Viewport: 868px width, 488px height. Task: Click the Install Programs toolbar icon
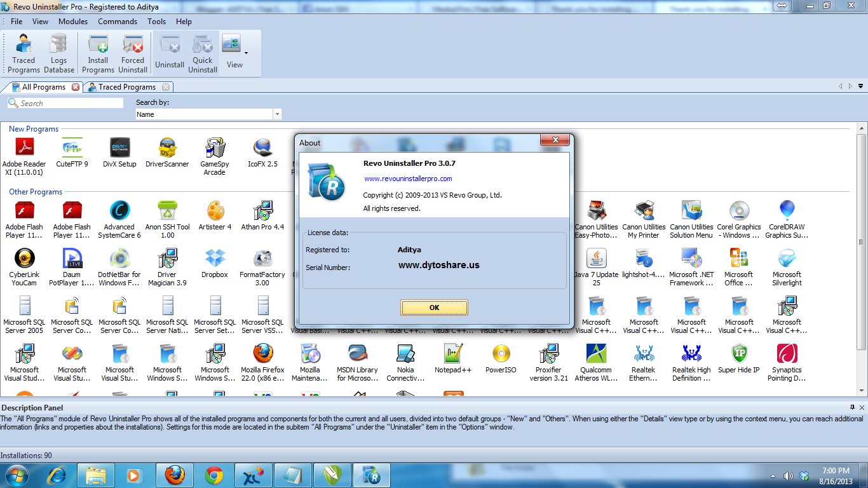point(98,53)
